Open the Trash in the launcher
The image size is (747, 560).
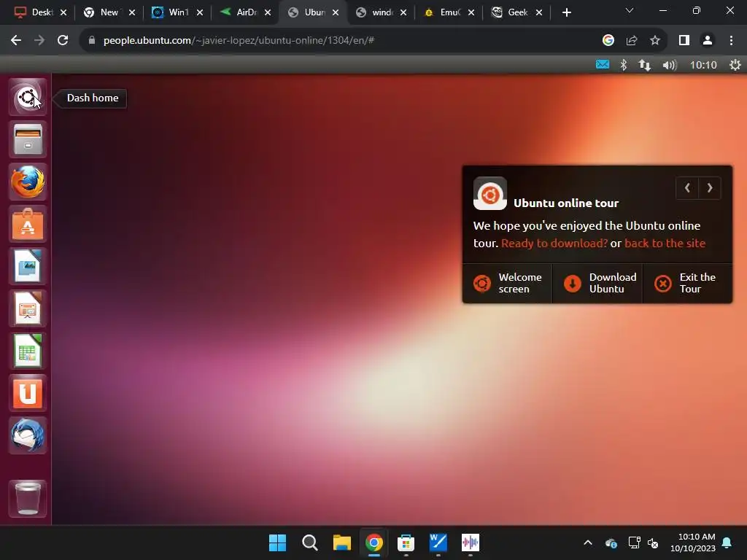pos(28,498)
